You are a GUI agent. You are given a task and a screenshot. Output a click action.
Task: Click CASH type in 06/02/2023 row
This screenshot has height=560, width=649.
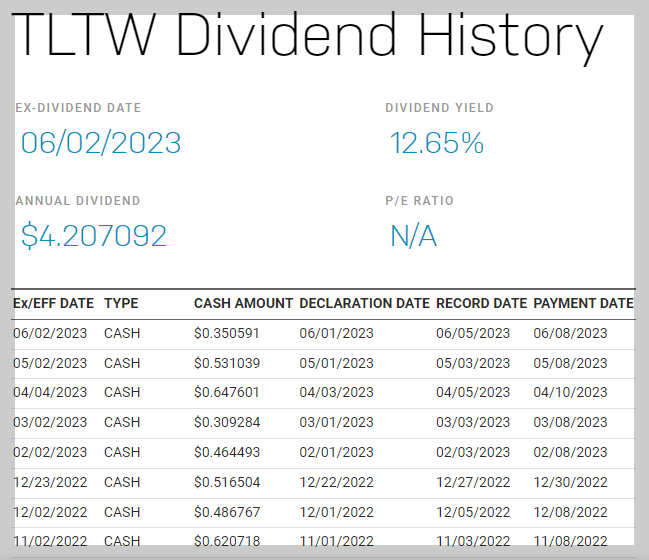pyautogui.click(x=122, y=333)
